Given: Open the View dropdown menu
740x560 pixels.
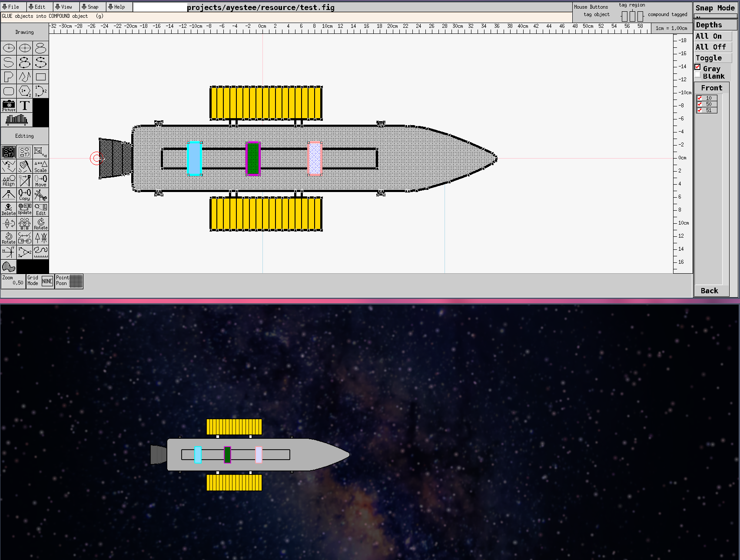Looking at the screenshot, I should 64,7.
